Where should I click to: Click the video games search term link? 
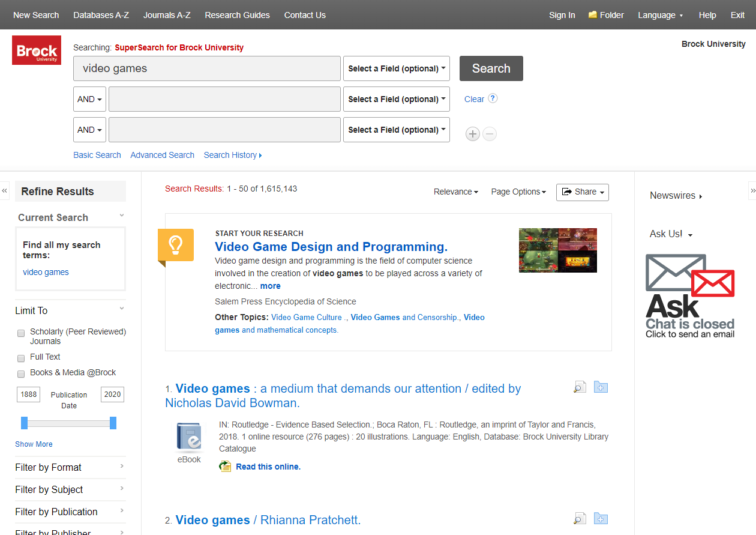pyautogui.click(x=46, y=272)
